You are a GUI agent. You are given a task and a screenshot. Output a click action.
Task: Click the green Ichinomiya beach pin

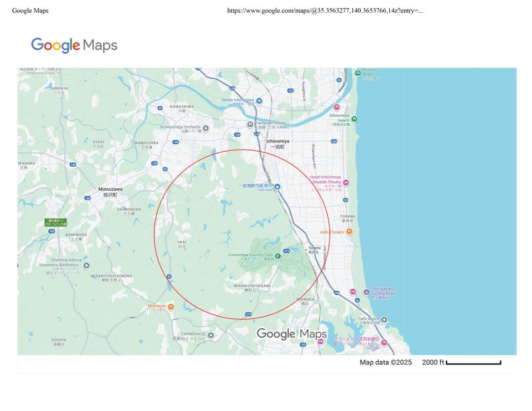tap(354, 119)
